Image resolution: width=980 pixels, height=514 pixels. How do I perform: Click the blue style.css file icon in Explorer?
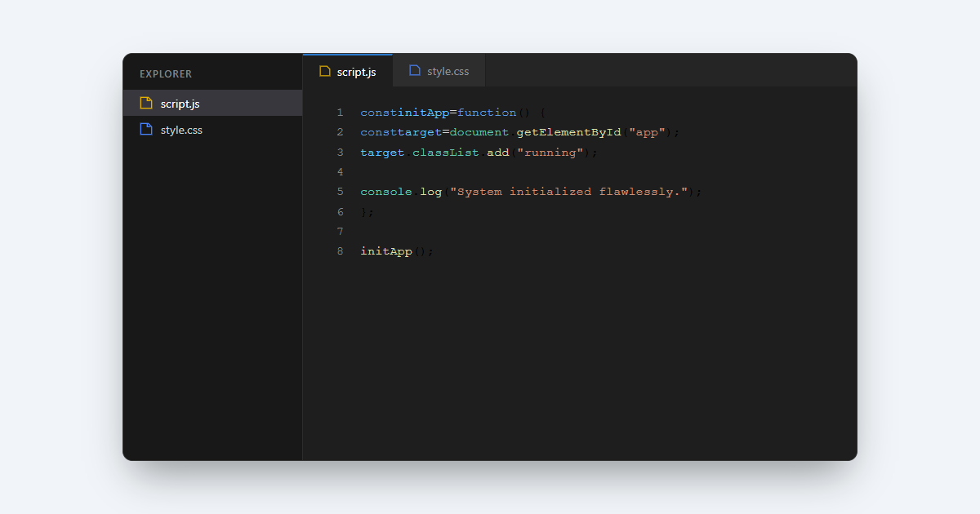click(x=147, y=129)
